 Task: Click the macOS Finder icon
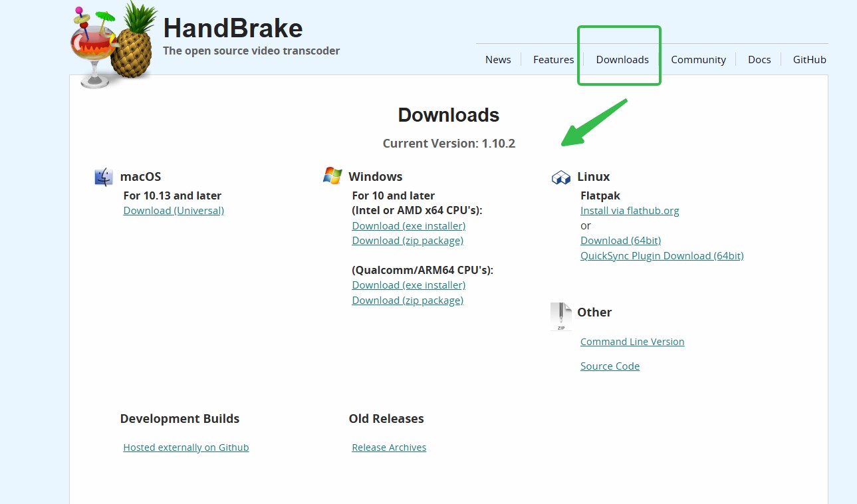(104, 177)
